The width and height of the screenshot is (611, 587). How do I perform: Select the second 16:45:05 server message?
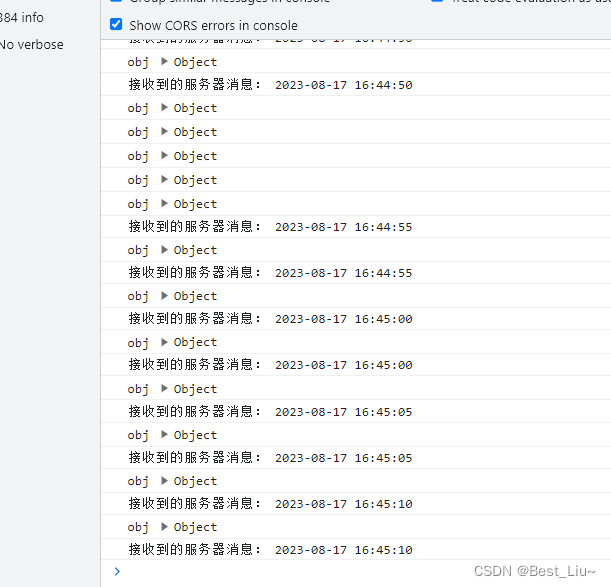pos(356,458)
